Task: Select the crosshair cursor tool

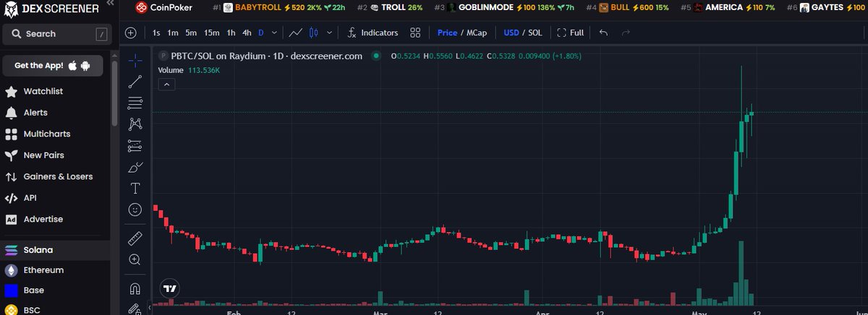Action: pos(135,61)
